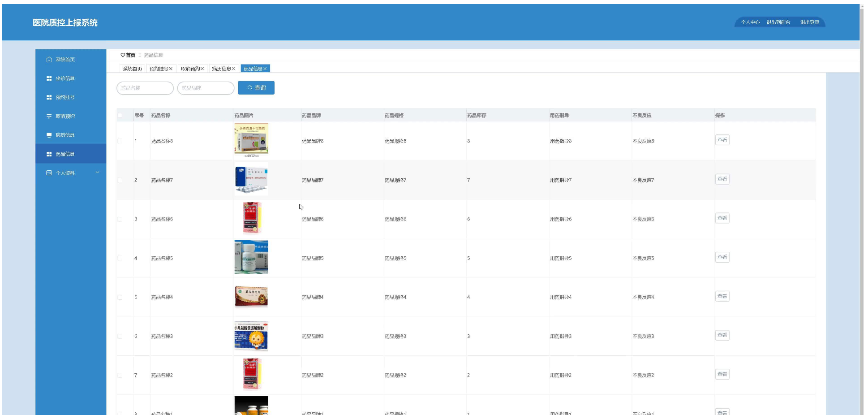View details for 药品名称5 via 查看

coord(722,257)
